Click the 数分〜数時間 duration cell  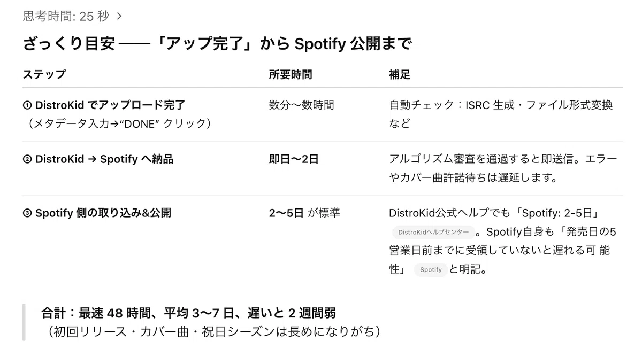tap(301, 105)
